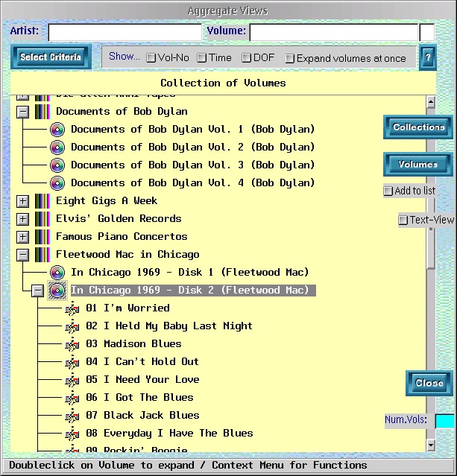Collapse the Fleetwood Mac in Chicago collection
The width and height of the screenshot is (457, 476).
click(x=23, y=255)
